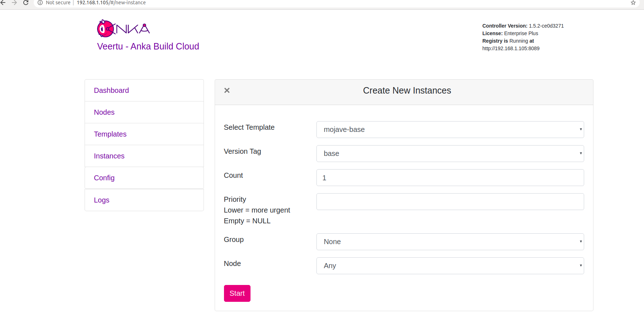This screenshot has height=333, width=644.
Task: Open the Nodes page
Action: (104, 112)
